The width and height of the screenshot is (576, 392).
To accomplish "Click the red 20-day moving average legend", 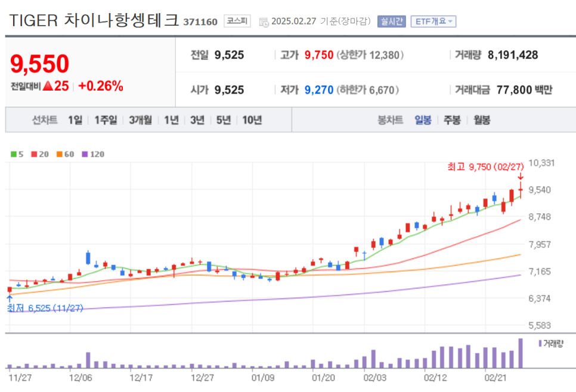I will [x=40, y=154].
